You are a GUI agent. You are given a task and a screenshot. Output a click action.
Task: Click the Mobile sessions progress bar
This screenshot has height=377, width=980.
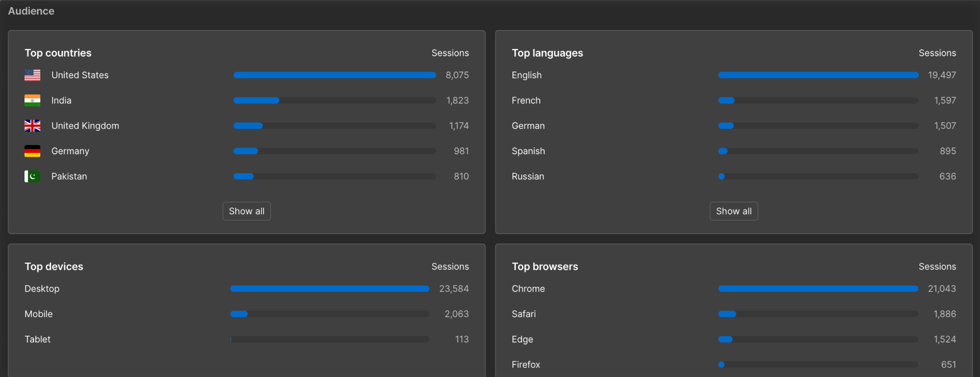coord(330,314)
